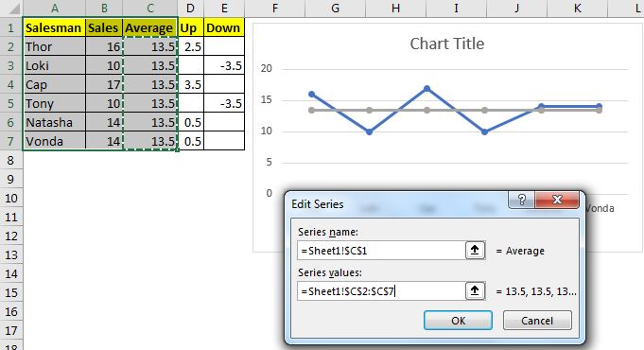Select column A header
The width and height of the screenshot is (644, 350).
pyautogui.click(x=54, y=8)
